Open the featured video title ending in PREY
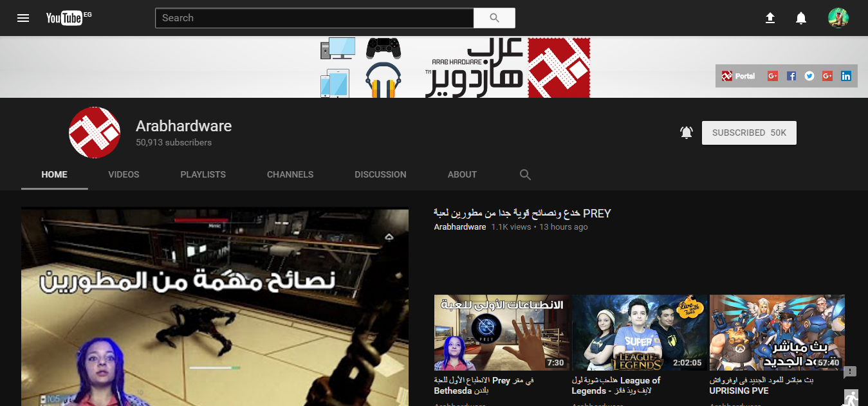This screenshot has height=406, width=868. pos(522,214)
